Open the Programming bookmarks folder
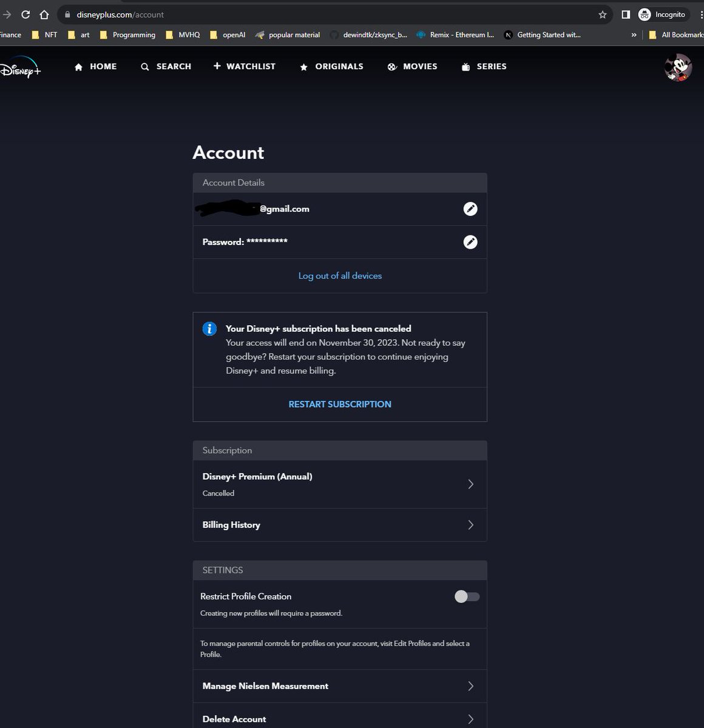Screen dimensions: 704x728 pyautogui.click(x=127, y=35)
